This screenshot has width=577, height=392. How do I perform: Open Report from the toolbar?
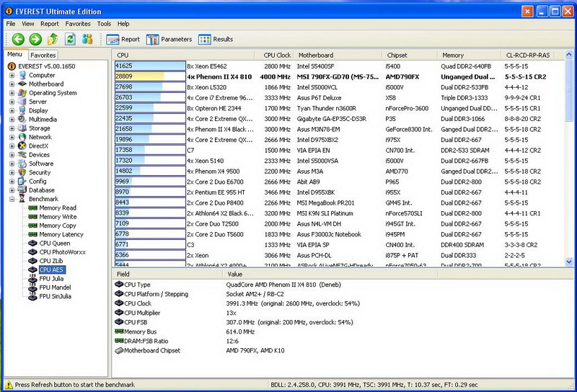point(123,40)
